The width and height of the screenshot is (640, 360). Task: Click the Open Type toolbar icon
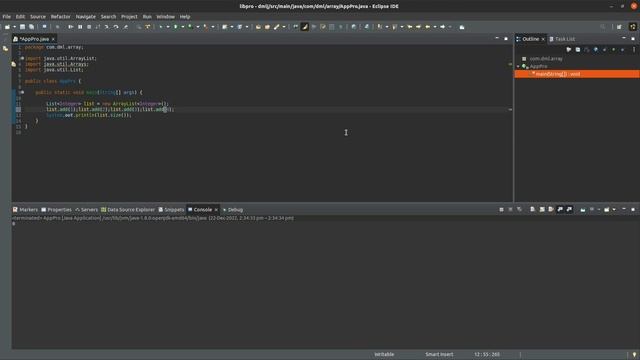pos(258,27)
